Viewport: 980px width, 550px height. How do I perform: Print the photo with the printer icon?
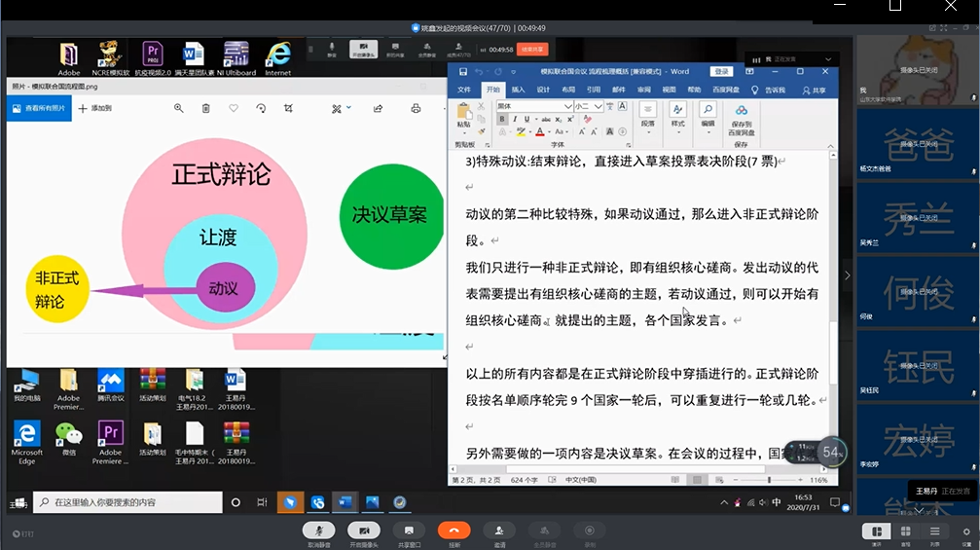(416, 108)
